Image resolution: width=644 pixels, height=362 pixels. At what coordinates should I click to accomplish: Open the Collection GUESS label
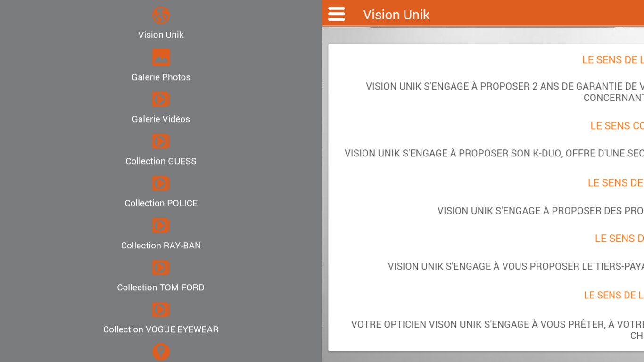161,161
